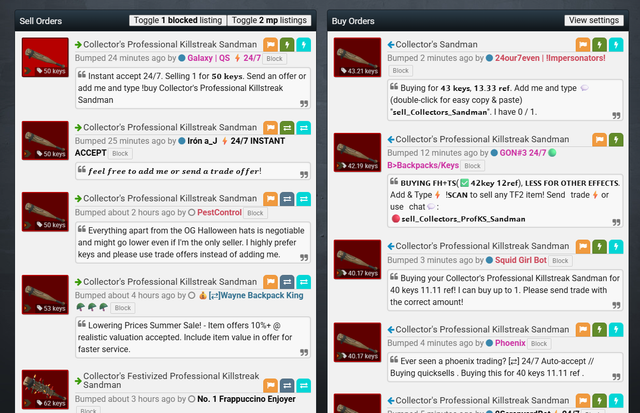
Task: Click Galaxy | QS listing thumbnail, 50 keys
Action: (x=45, y=58)
